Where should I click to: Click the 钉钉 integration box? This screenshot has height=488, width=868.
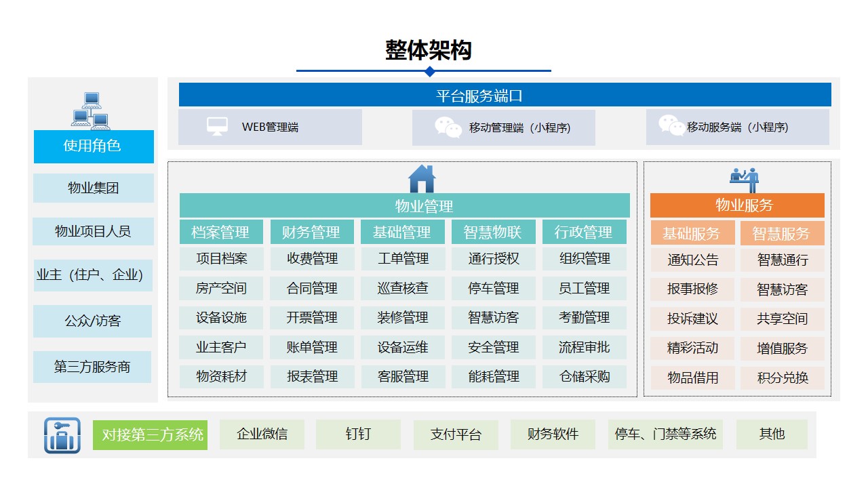pos(358,434)
